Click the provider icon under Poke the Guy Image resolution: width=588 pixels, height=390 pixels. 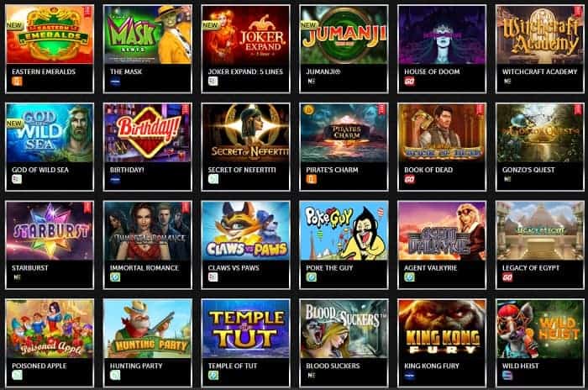(312, 277)
